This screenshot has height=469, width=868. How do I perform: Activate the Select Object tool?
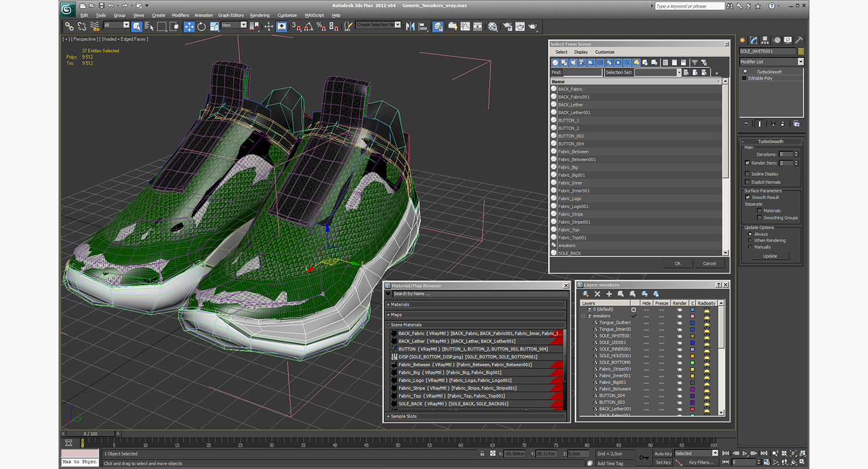pyautogui.click(x=137, y=26)
